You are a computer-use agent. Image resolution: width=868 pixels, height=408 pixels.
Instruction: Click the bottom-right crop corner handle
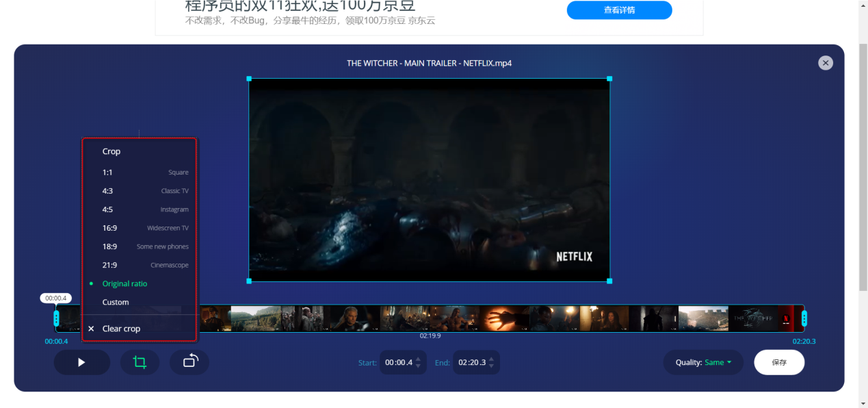[609, 281]
